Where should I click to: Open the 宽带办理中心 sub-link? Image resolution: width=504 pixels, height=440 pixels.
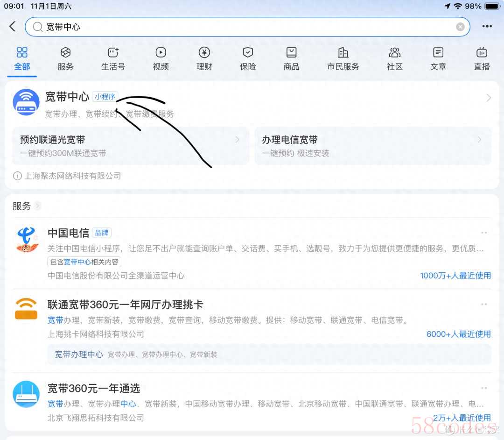coord(79,355)
